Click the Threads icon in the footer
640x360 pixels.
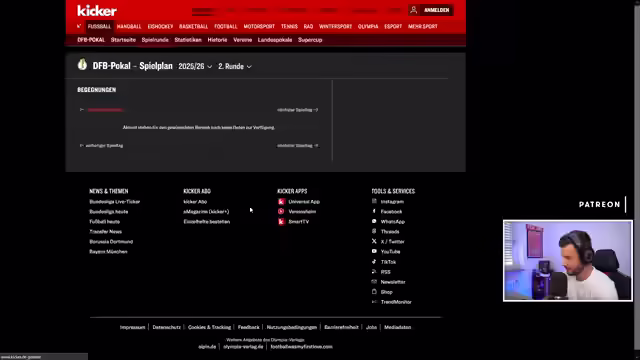click(374, 231)
